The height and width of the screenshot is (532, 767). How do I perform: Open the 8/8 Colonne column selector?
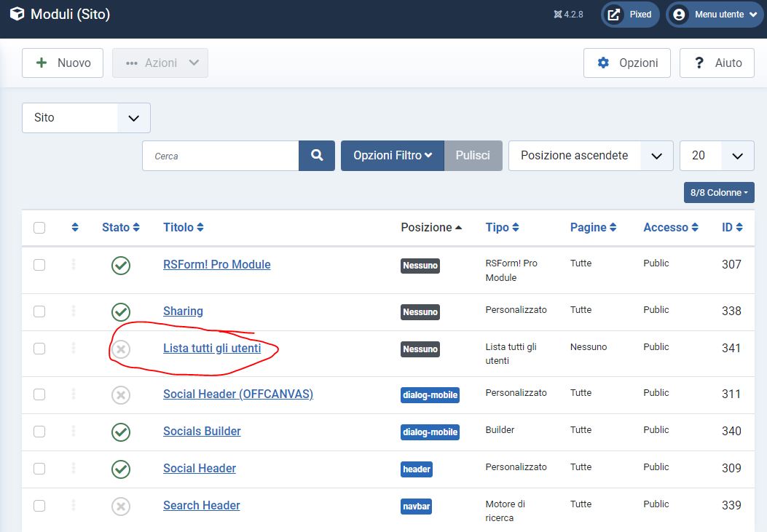719,193
